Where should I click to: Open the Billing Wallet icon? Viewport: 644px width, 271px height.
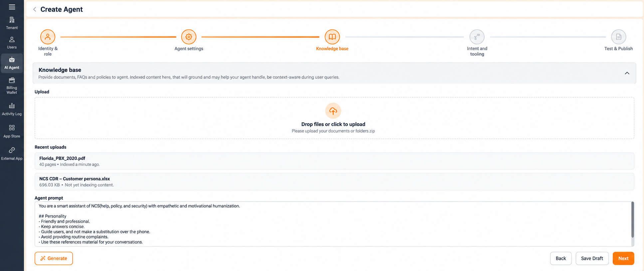coord(12,80)
